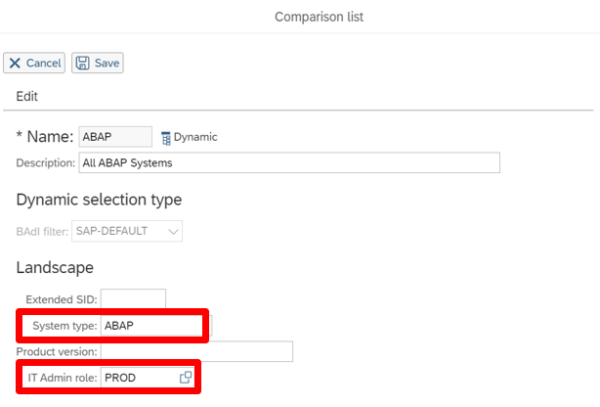Click the X icon on Cancel
Viewport: 600px width, 407px height.
point(15,63)
